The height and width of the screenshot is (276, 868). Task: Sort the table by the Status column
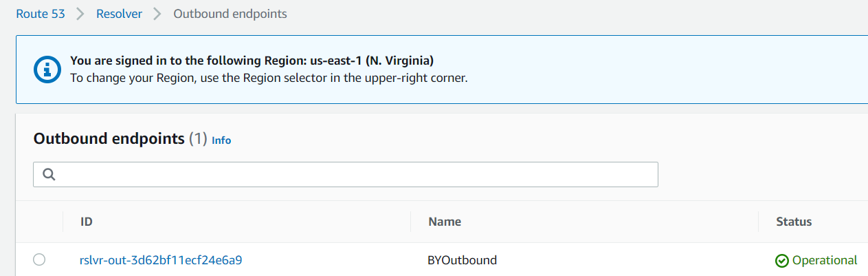click(x=794, y=222)
